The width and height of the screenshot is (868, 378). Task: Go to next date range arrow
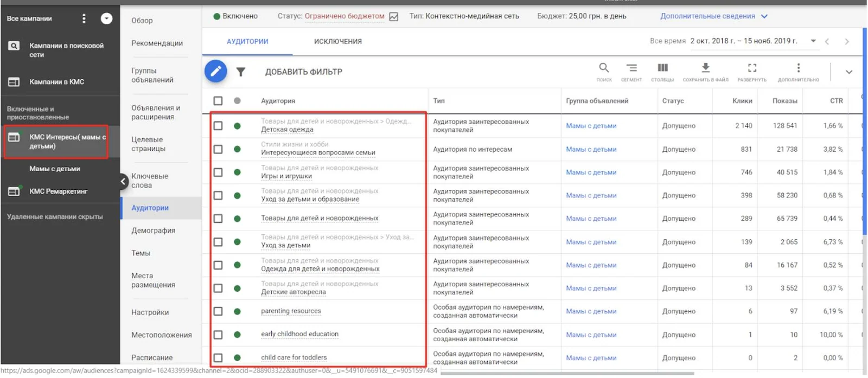tap(847, 42)
